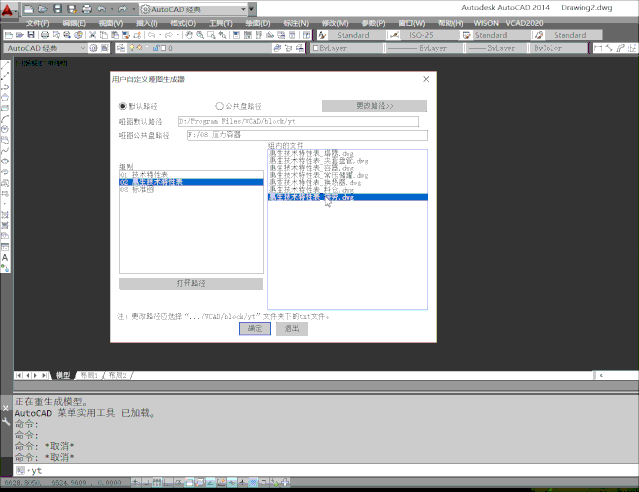This screenshot has height=492, width=639.
Task: Select the Pan hand tool
Action: (189, 35)
